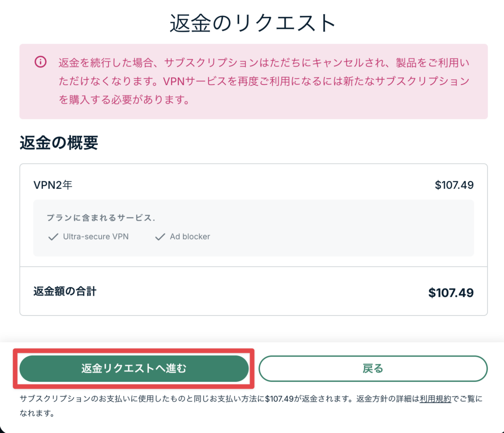Click the checkmark beside Ad blocker
Image resolution: width=504 pixels, height=433 pixels.
160,237
